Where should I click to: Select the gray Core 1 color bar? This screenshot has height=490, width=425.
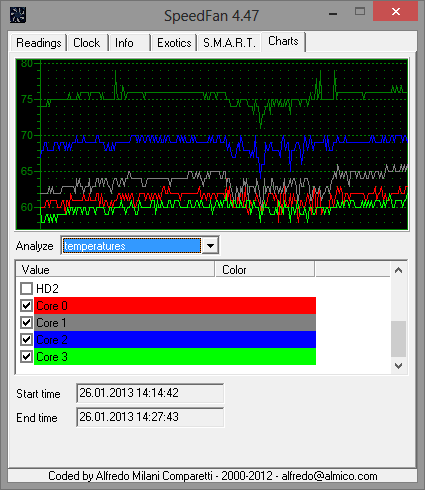click(175, 322)
